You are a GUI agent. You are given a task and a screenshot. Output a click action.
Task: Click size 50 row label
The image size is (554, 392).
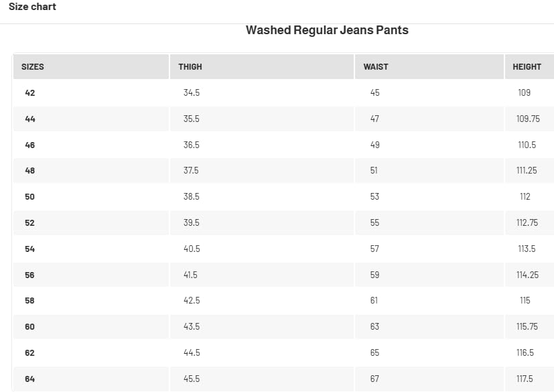pos(30,197)
